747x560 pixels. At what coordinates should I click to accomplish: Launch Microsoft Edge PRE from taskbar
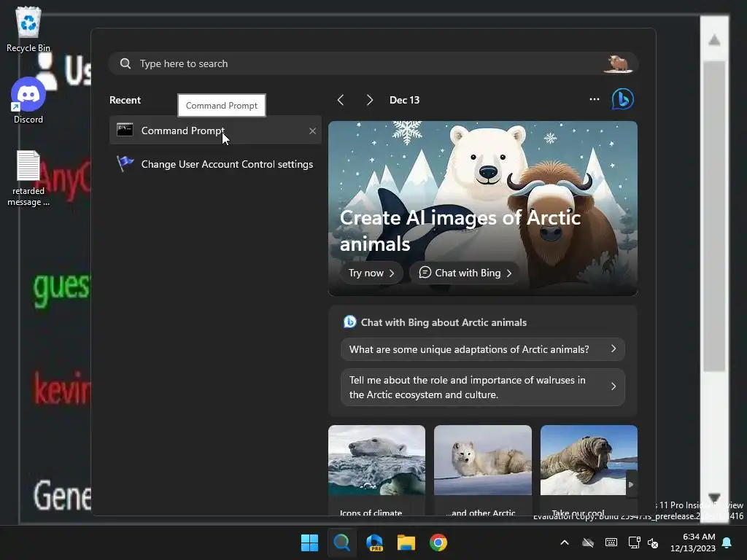pyautogui.click(x=374, y=542)
